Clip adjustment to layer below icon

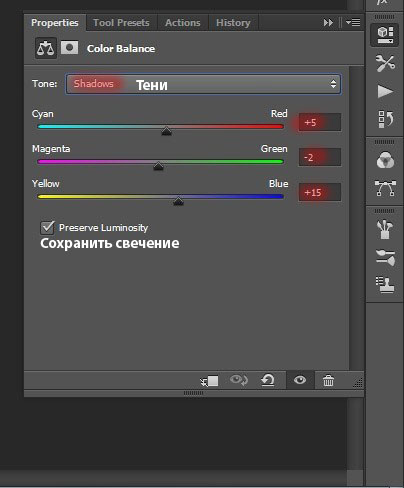(x=209, y=380)
